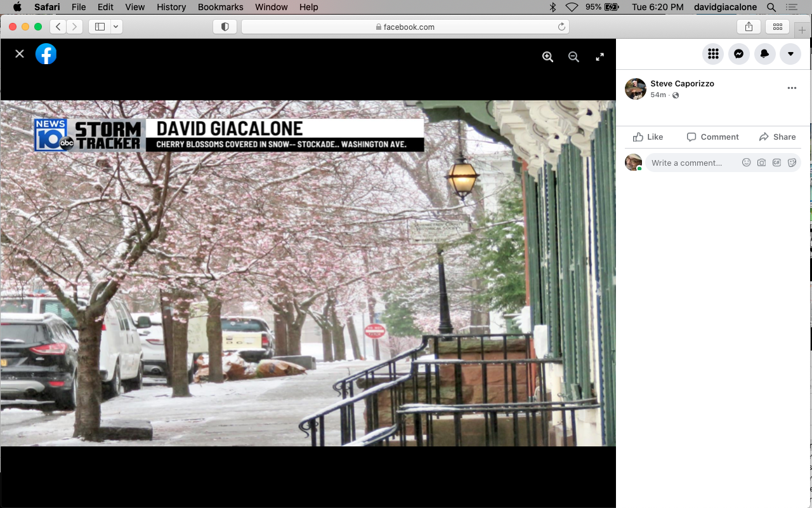Open post options three-dot menu
Screen dimensions: 812x508
[792, 88]
